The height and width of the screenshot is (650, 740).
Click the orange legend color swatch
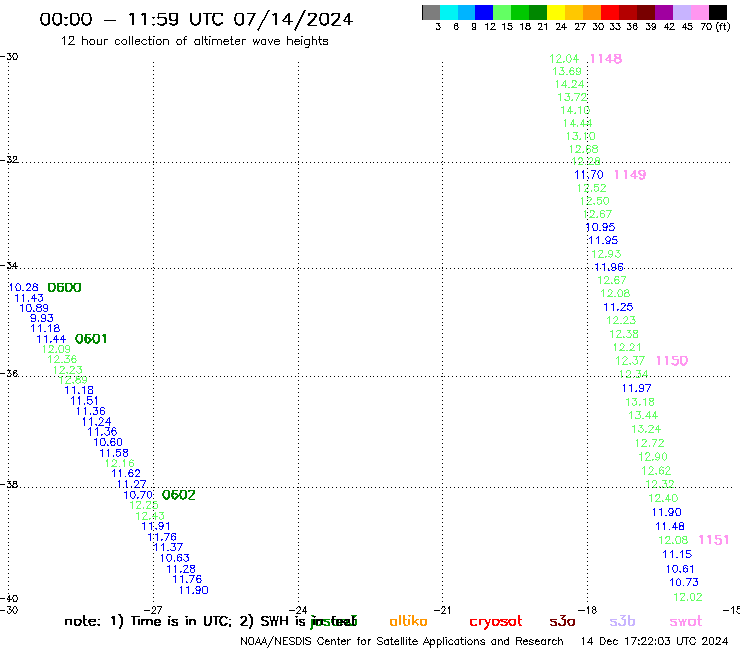coord(592,12)
